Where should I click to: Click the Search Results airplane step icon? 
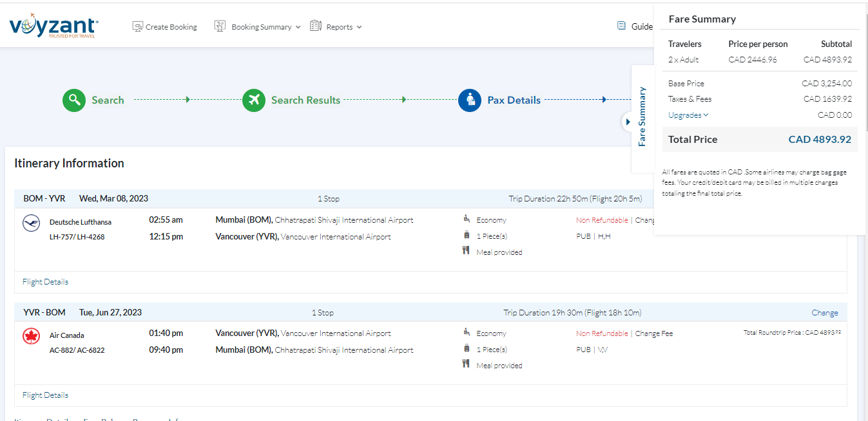point(254,100)
